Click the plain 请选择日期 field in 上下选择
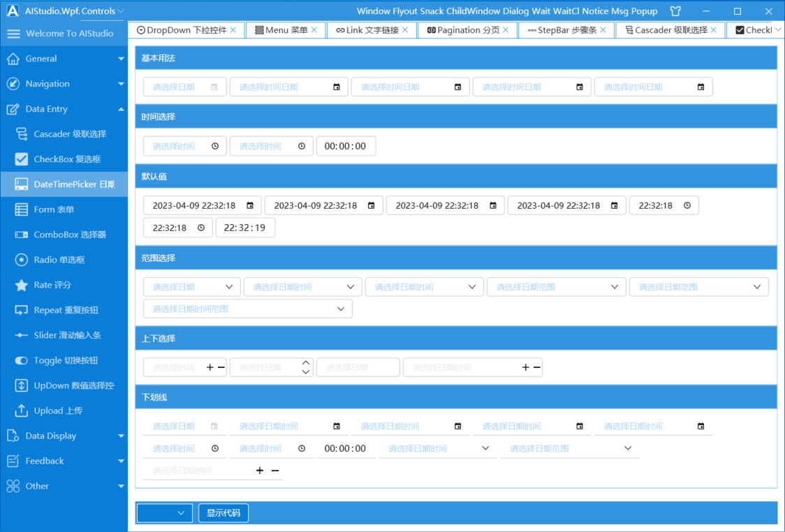The image size is (785, 532). coord(358,367)
